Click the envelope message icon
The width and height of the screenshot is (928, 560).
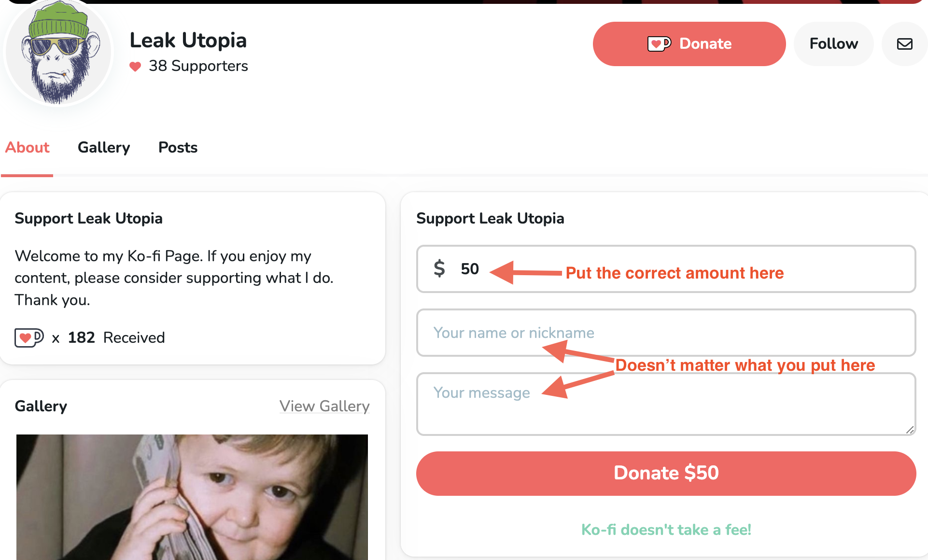(x=904, y=44)
